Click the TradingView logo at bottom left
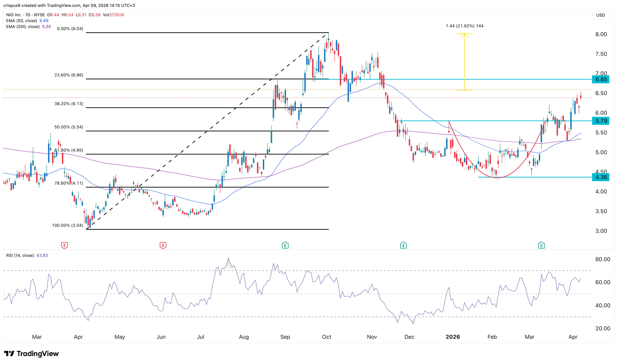The width and height of the screenshot is (618, 364). (31, 353)
